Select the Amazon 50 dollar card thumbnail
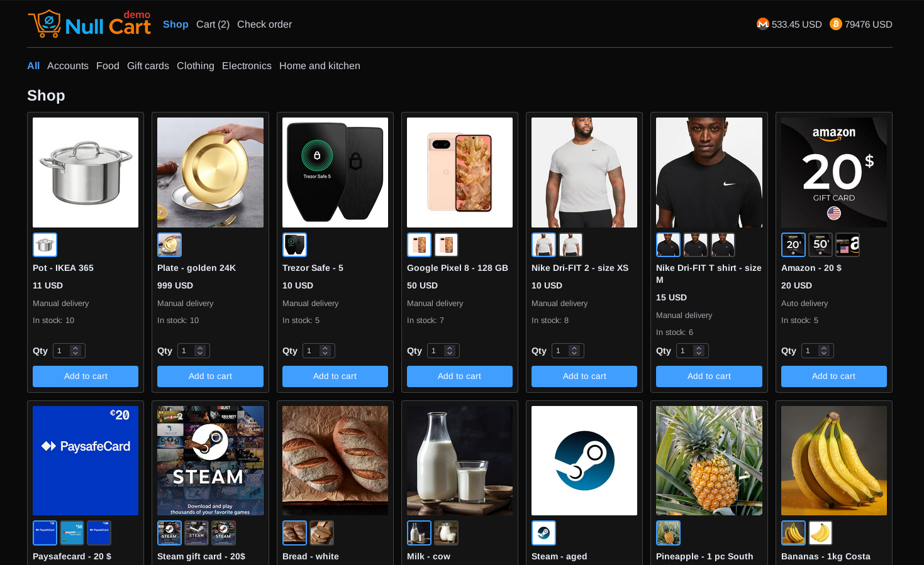The height and width of the screenshot is (565, 924). point(820,244)
